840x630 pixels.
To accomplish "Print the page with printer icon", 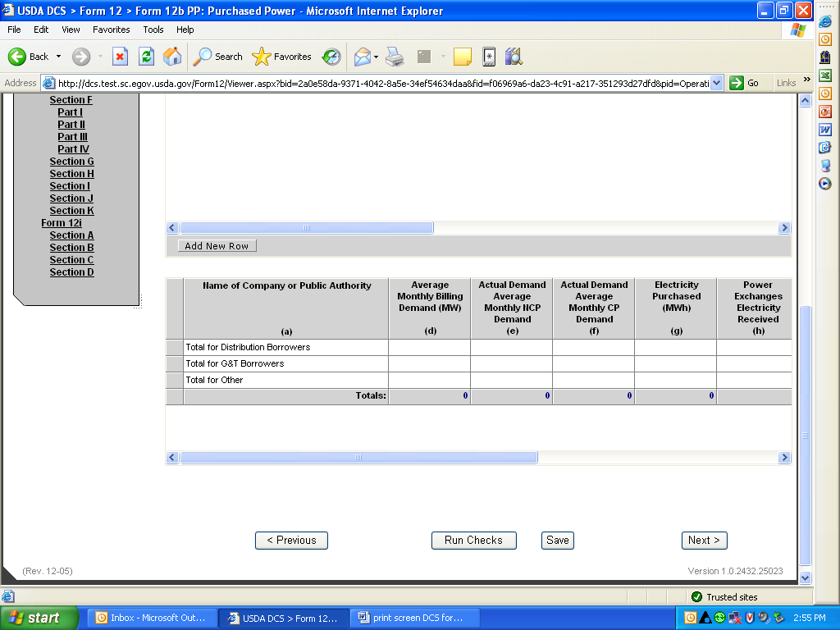I will [x=395, y=57].
